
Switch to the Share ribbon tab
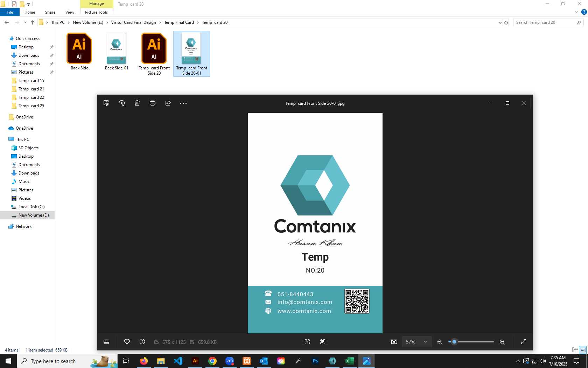point(50,12)
